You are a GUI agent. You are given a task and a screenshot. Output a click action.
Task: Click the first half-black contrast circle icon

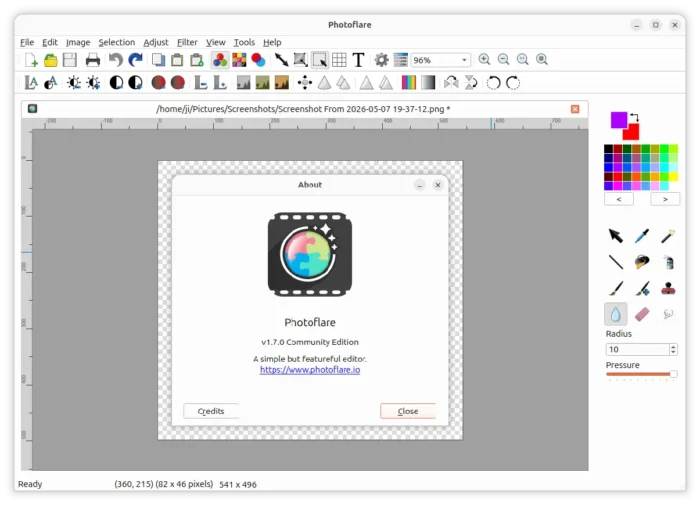(116, 83)
